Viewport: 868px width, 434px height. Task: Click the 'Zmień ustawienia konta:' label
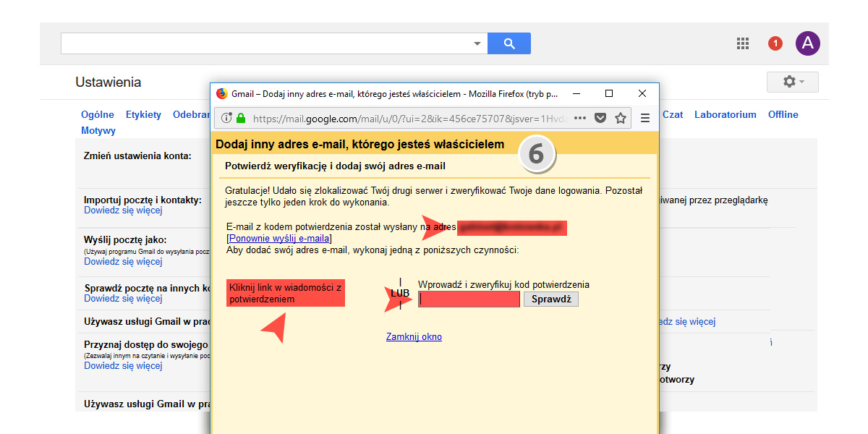[137, 156]
